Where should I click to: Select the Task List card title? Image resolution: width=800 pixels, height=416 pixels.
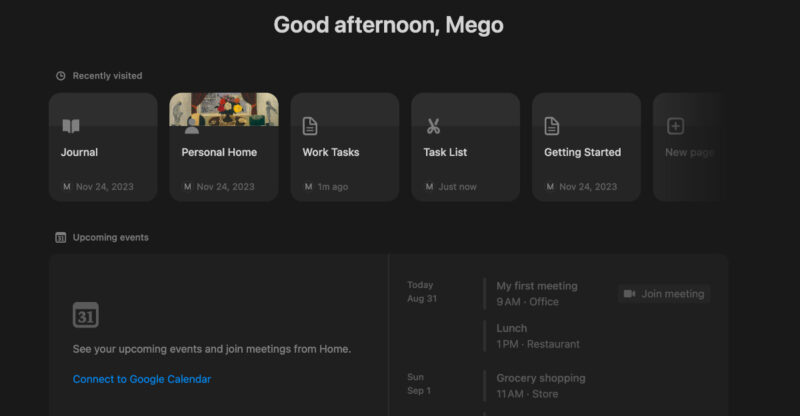pyautogui.click(x=445, y=153)
